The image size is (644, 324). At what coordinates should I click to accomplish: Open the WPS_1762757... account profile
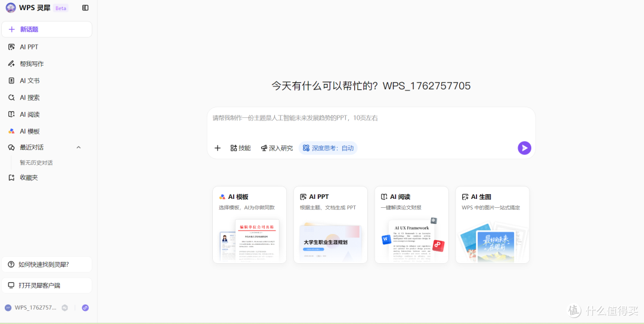click(x=30, y=307)
